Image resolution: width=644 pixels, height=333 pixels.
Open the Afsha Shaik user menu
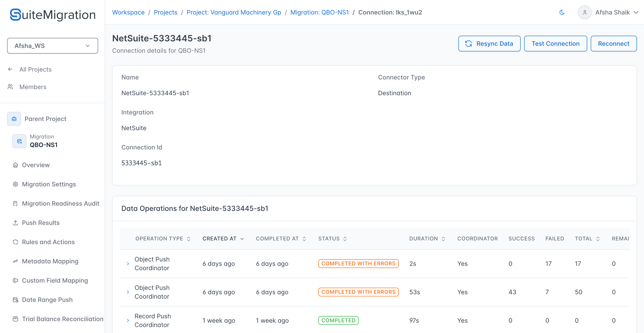point(608,12)
